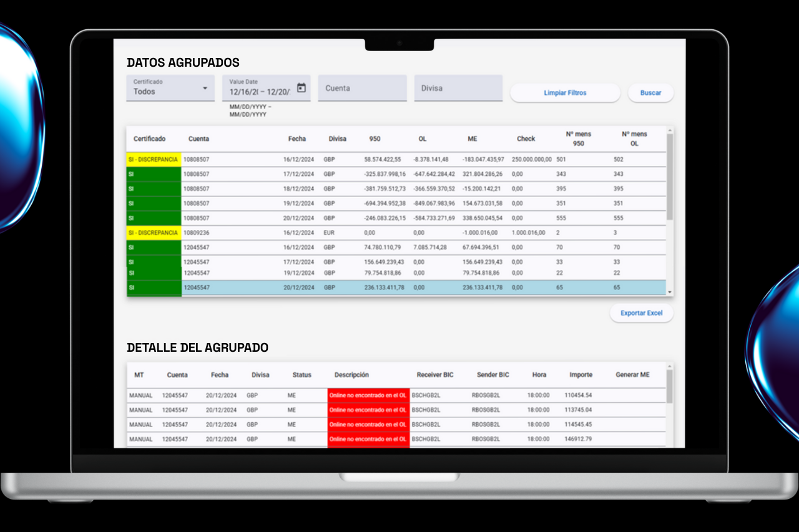
Task: Click the grouped table scroll-up arrow
Action: (x=670, y=131)
